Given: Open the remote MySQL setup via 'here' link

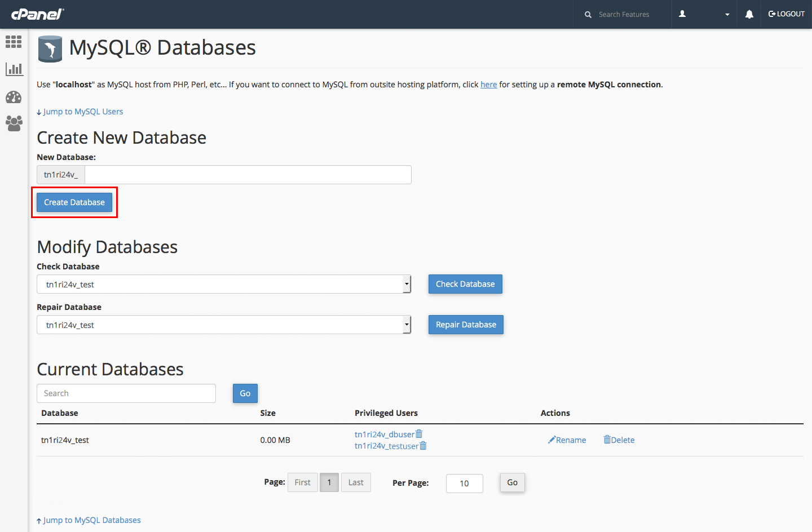Looking at the screenshot, I should [489, 84].
